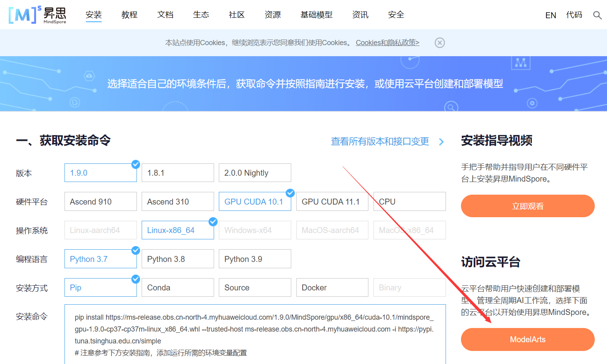
Task: Open the ModelArts cloud platform
Action: coord(527,339)
